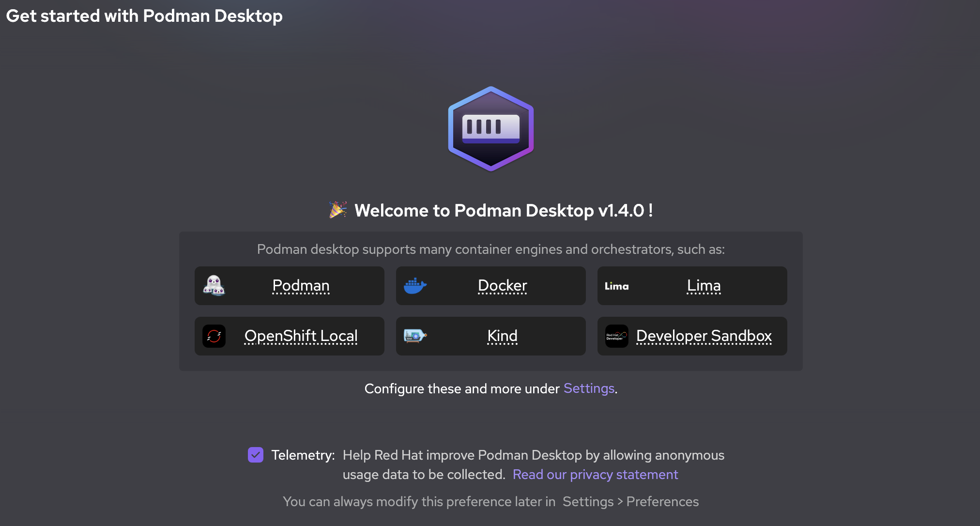Click the party popper emoji icon
The height and width of the screenshot is (526, 980).
338,210
